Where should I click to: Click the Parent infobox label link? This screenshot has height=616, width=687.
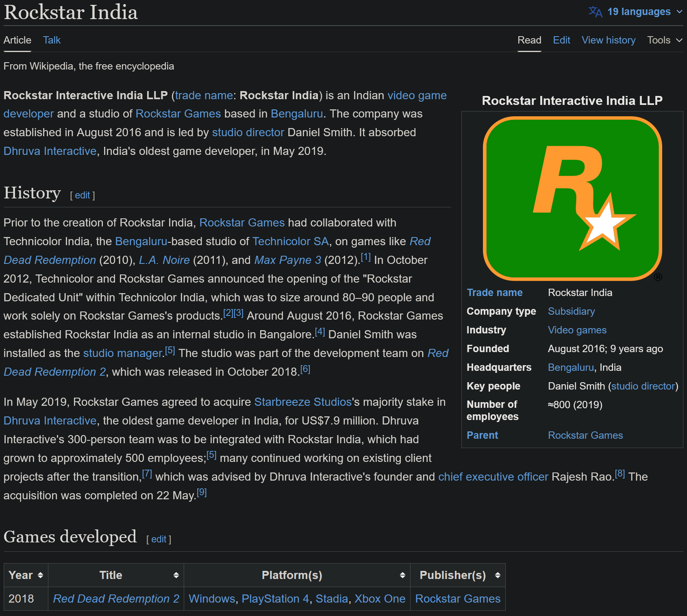[482, 435]
